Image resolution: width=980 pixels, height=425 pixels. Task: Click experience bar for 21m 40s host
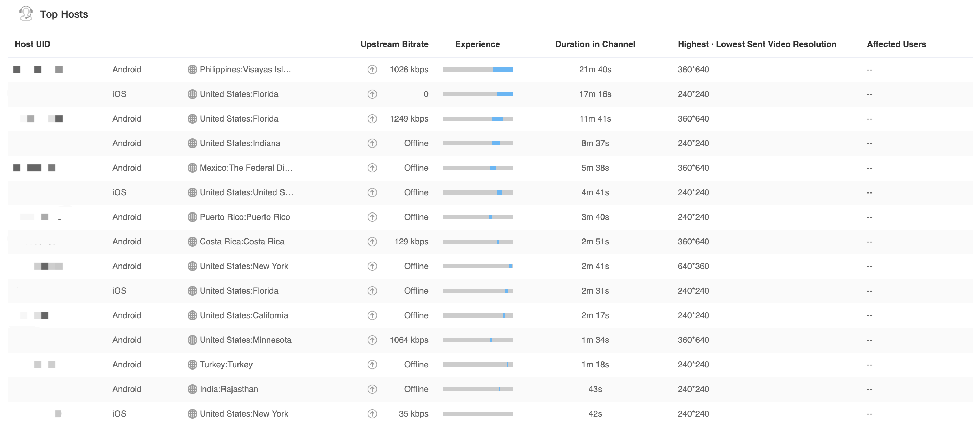click(x=477, y=70)
